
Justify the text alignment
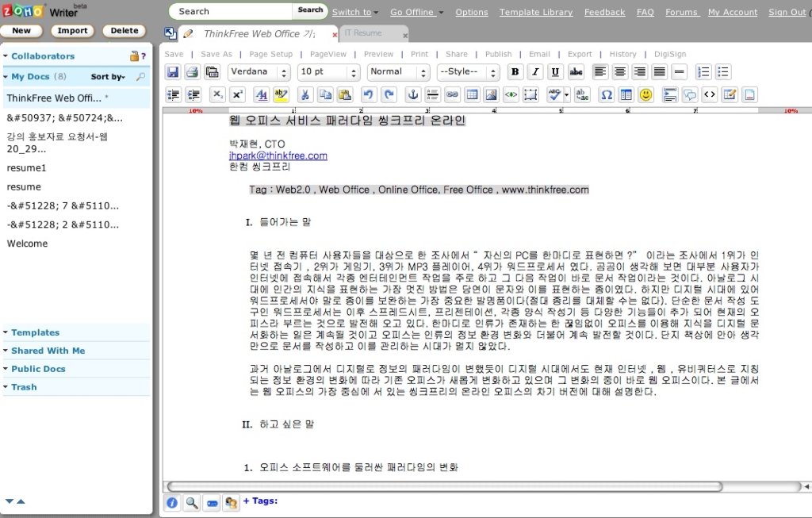coord(659,72)
